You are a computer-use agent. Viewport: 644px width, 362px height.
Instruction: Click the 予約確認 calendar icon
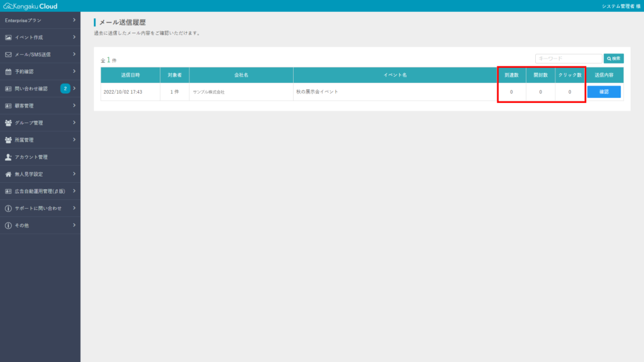point(8,72)
